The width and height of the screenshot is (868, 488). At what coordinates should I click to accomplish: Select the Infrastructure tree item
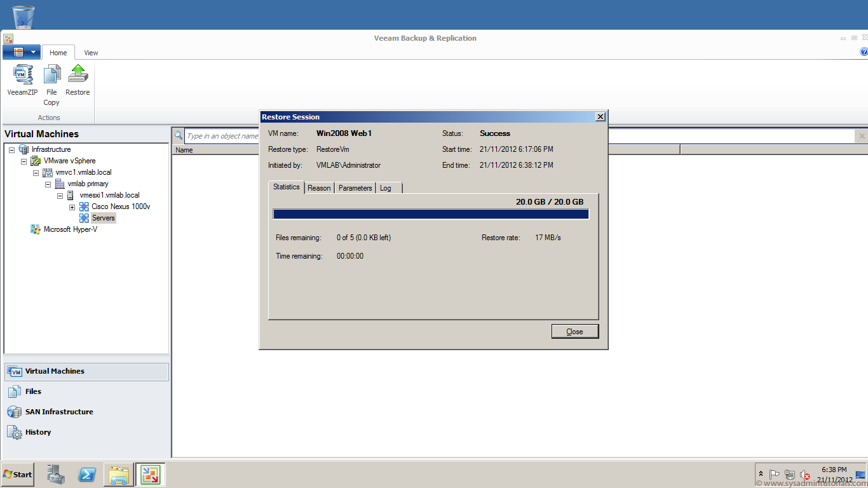[51, 149]
